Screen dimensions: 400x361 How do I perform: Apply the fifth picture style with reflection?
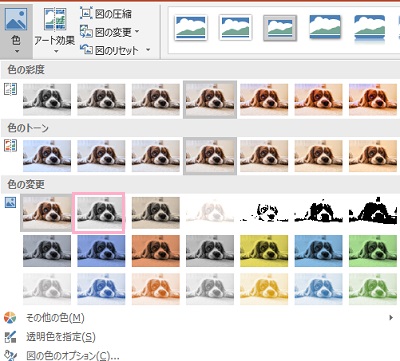pos(370,29)
